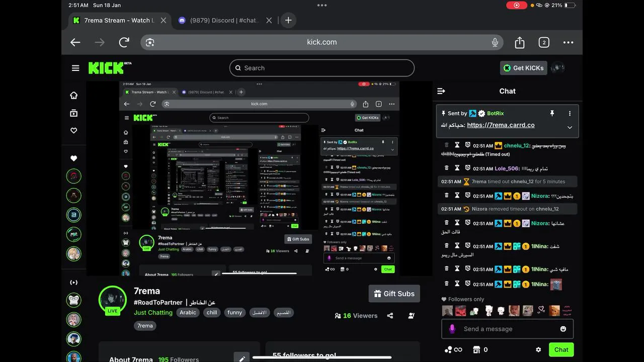Focus the Kick Search box

[x=322, y=68]
